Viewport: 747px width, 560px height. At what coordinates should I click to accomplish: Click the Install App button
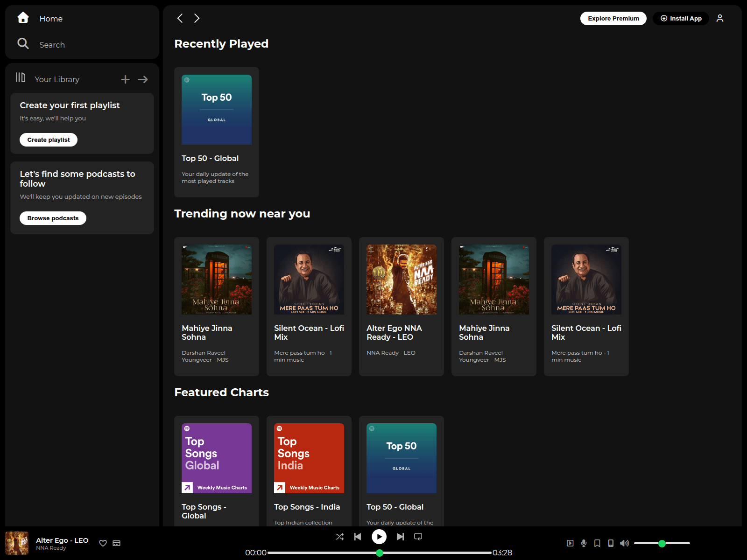(681, 18)
